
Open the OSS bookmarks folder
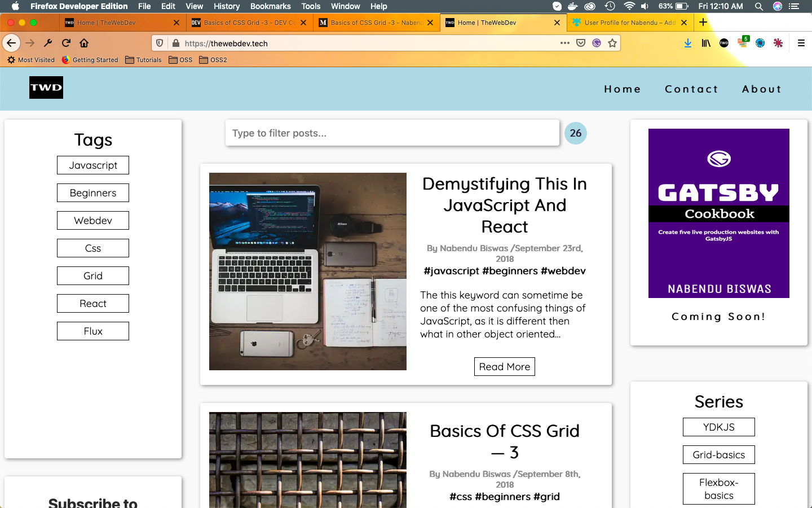(x=180, y=60)
